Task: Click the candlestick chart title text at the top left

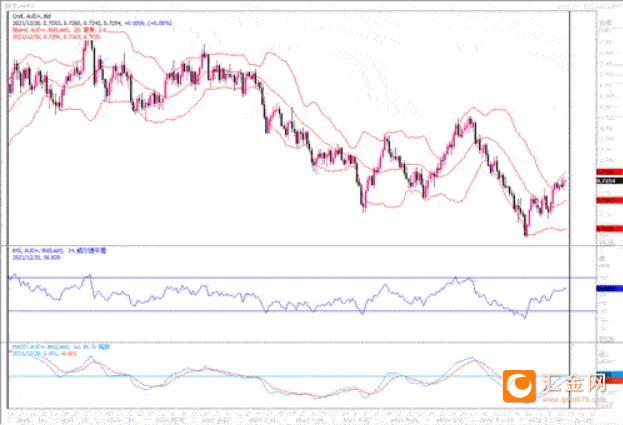Action: tap(32, 16)
